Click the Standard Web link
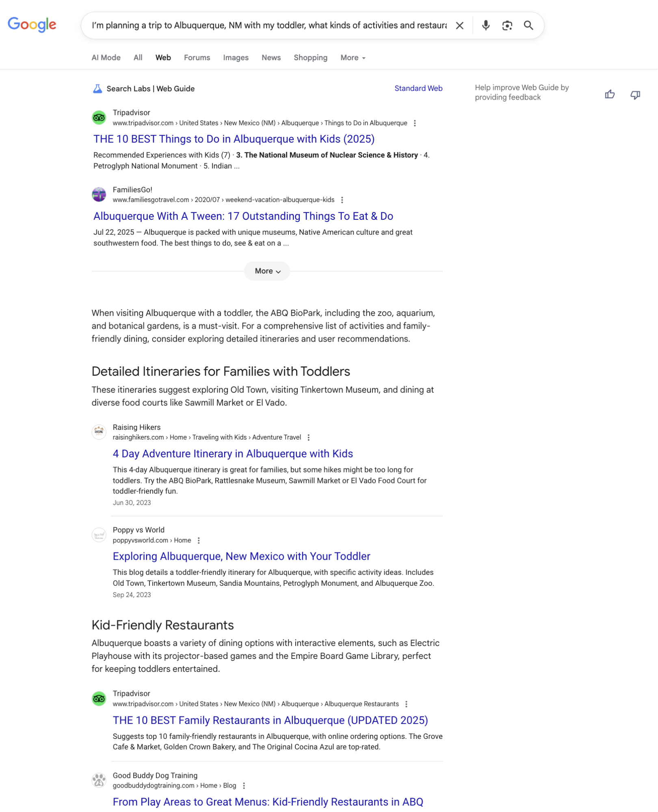The width and height of the screenshot is (658, 812). [x=419, y=89]
